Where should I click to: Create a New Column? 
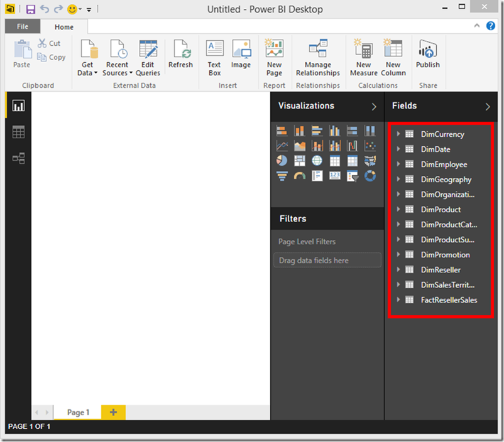[393, 58]
